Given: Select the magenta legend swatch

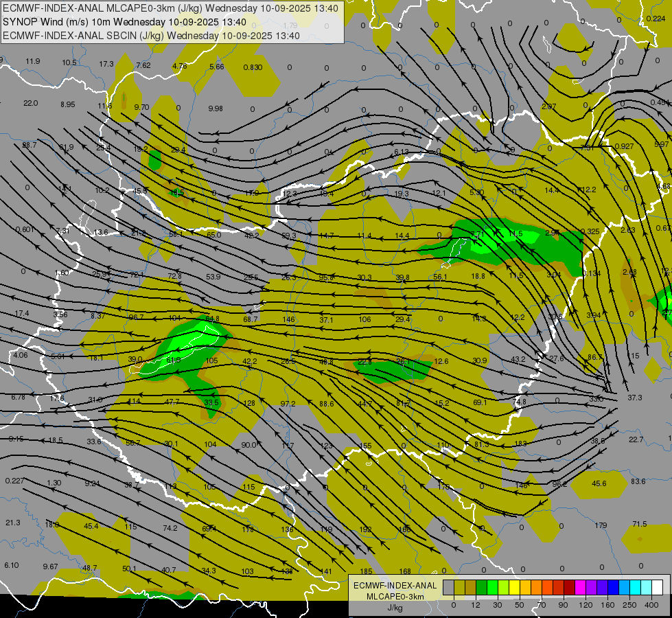Looking at the screenshot, I should pyautogui.click(x=580, y=588).
